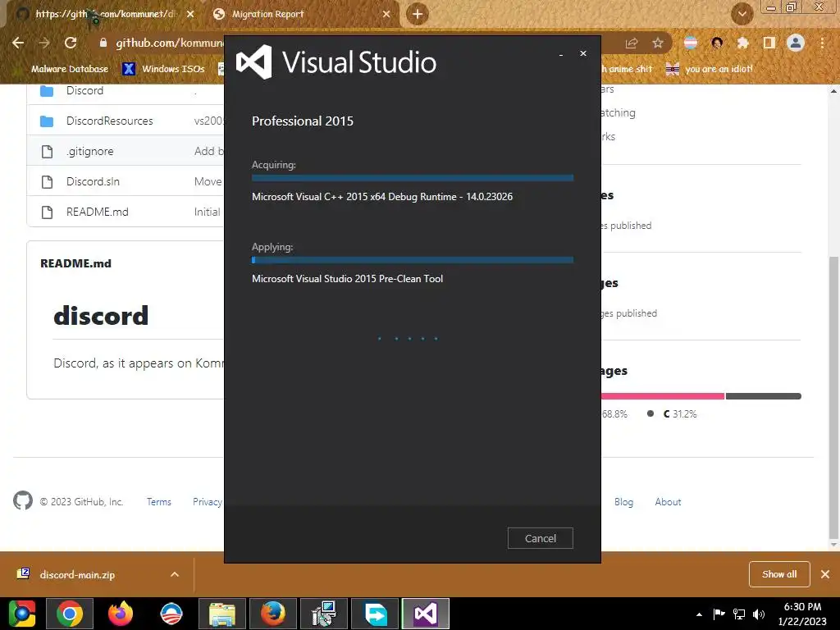Click the GitHub logo in footer

click(x=22, y=501)
